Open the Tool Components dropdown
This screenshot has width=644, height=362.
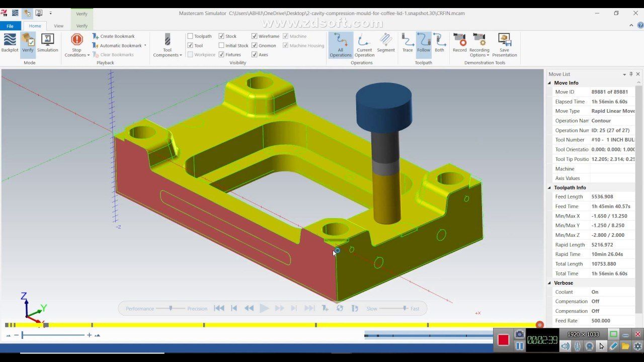pos(168,46)
